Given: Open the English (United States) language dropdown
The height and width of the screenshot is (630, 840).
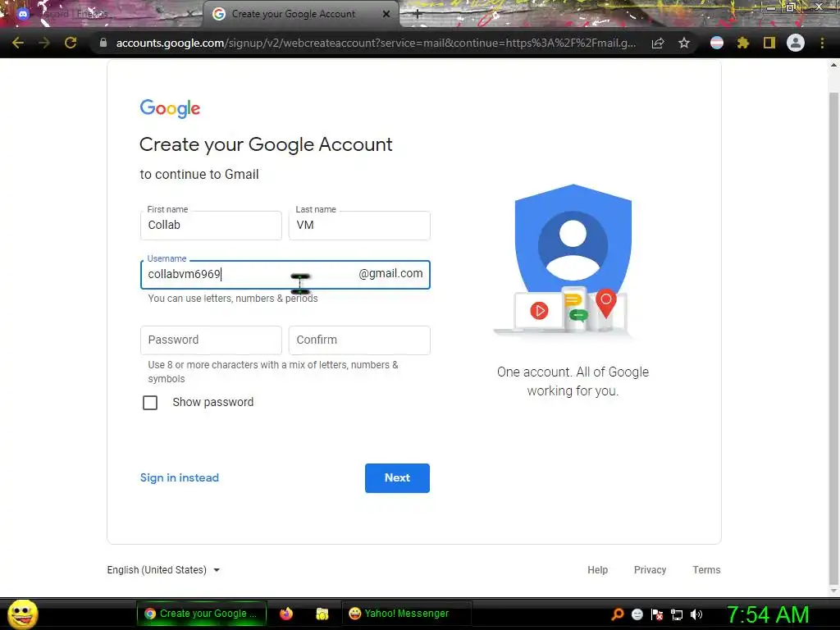Looking at the screenshot, I should click(x=163, y=570).
